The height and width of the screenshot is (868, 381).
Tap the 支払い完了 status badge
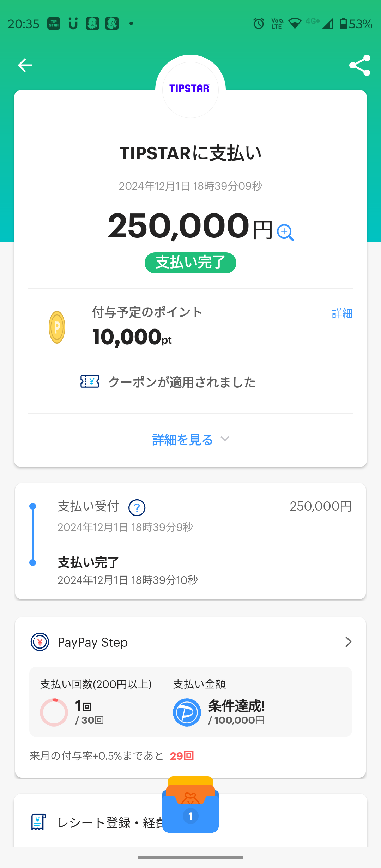190,263
